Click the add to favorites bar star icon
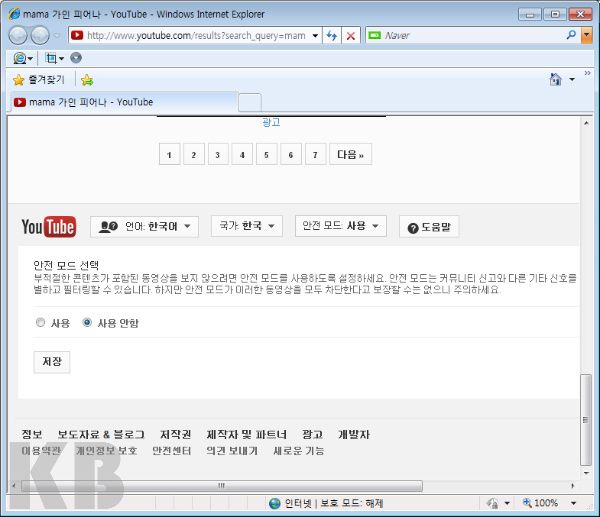 click(x=87, y=80)
